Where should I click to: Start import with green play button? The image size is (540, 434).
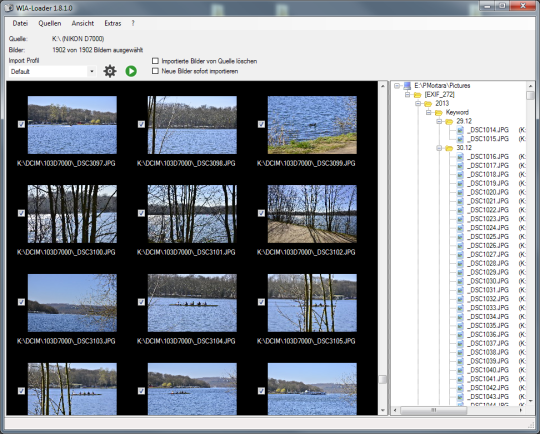[x=131, y=71]
